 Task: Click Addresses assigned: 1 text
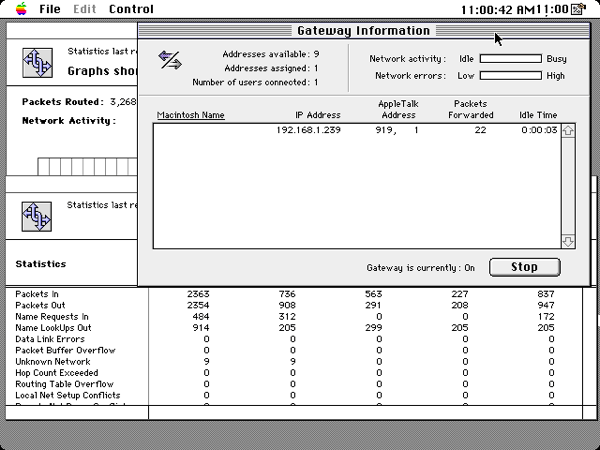(x=271, y=68)
